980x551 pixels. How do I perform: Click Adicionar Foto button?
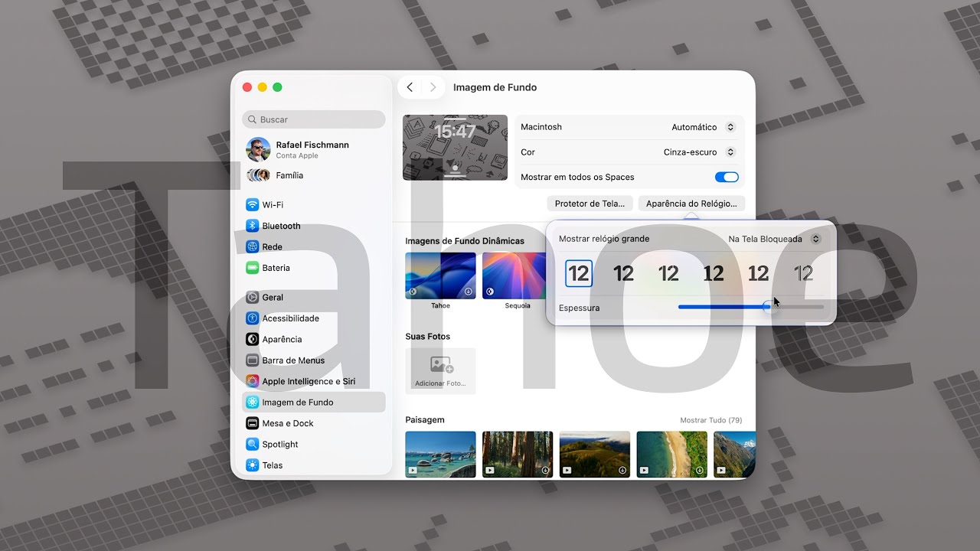440,371
